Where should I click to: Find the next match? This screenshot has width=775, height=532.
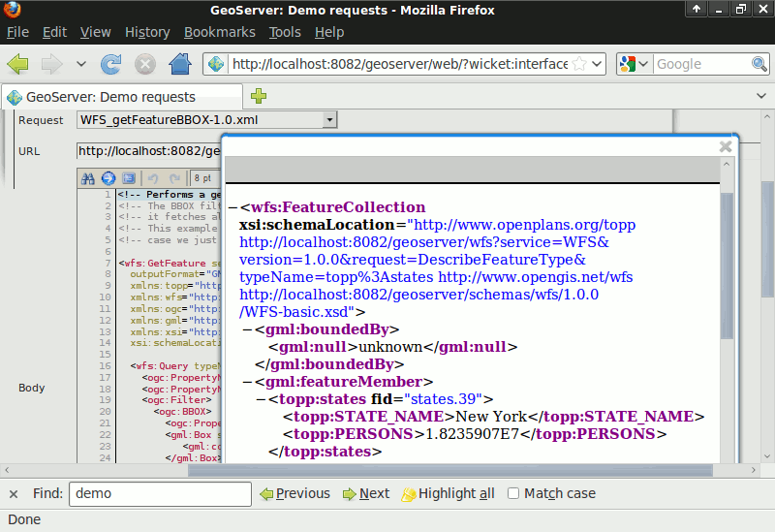pos(366,493)
